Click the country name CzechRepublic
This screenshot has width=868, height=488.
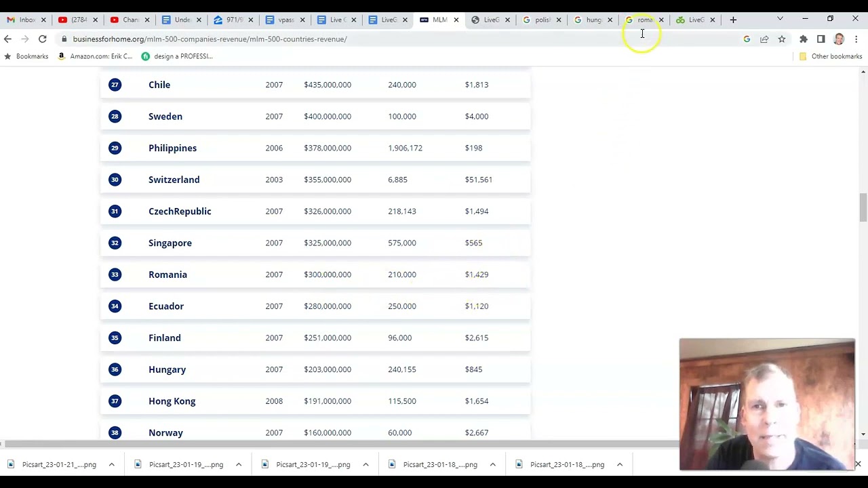click(x=180, y=211)
